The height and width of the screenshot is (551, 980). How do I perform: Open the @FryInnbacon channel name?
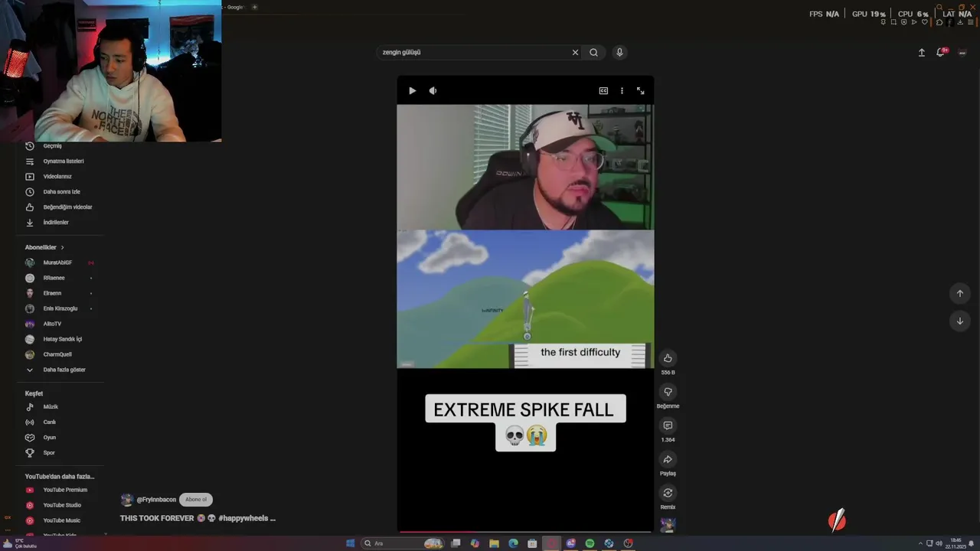click(x=156, y=500)
